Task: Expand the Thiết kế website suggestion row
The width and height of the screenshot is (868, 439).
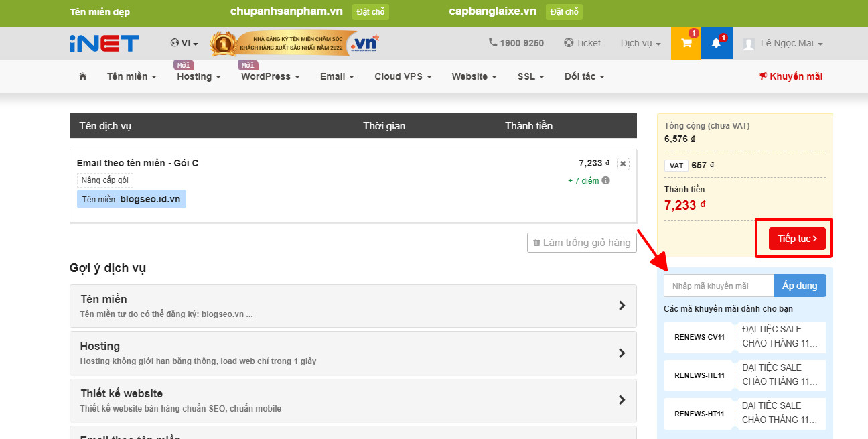Action: [x=353, y=400]
